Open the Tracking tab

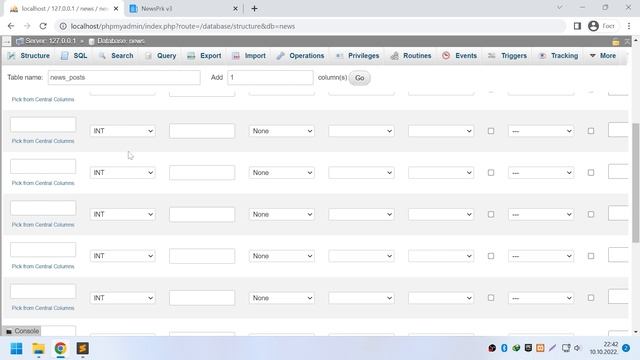pyautogui.click(x=558, y=56)
